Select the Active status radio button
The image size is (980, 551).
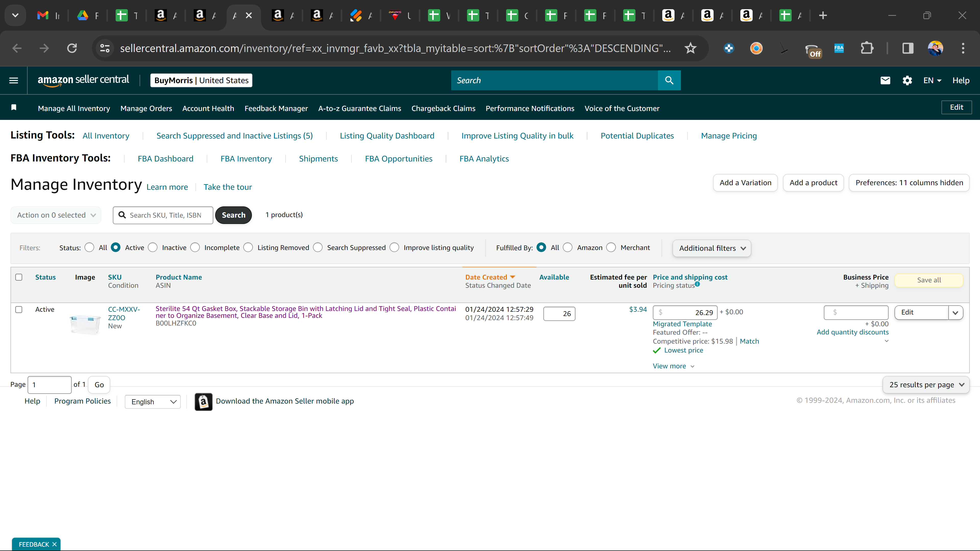pyautogui.click(x=116, y=247)
